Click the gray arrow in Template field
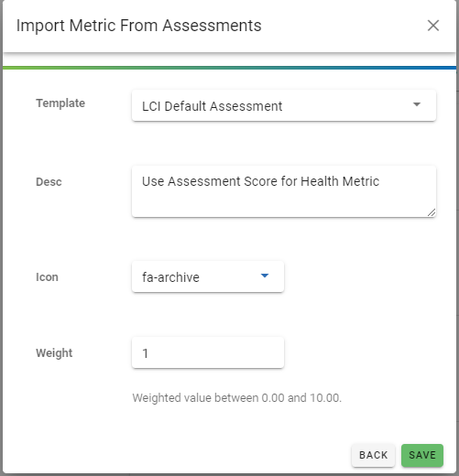The image size is (459, 476). 417,104
